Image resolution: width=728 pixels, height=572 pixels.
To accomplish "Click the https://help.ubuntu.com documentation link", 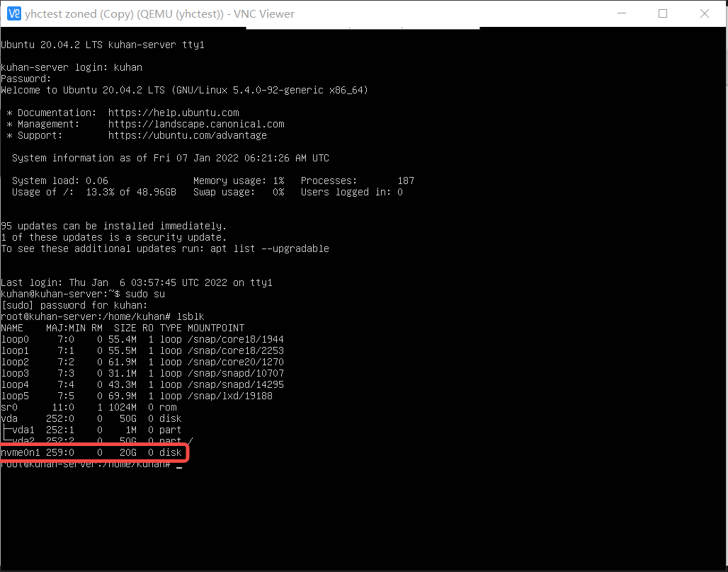I will click(174, 112).
